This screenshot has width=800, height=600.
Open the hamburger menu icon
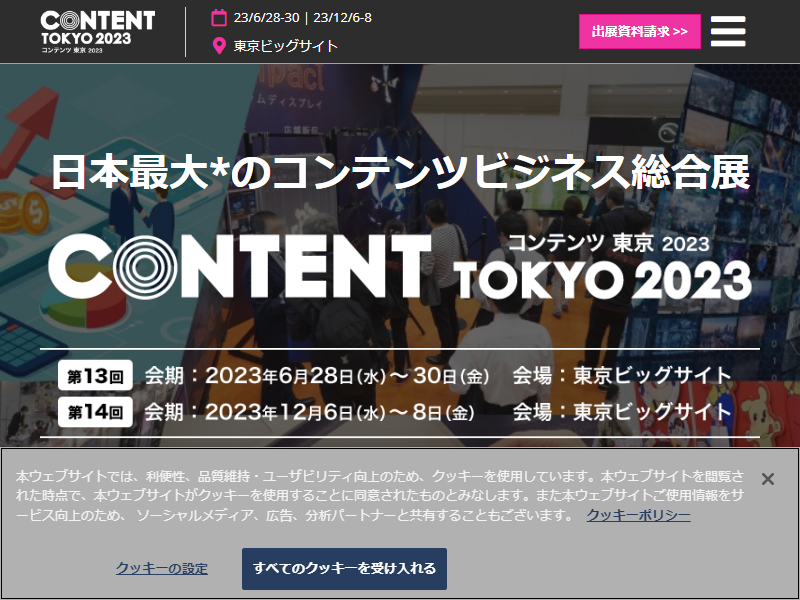tap(728, 31)
